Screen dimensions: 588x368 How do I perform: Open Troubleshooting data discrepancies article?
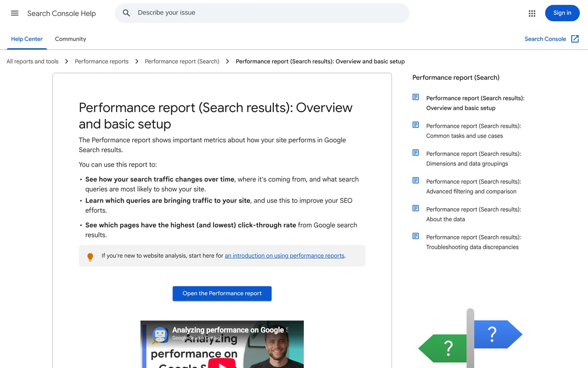tap(474, 242)
